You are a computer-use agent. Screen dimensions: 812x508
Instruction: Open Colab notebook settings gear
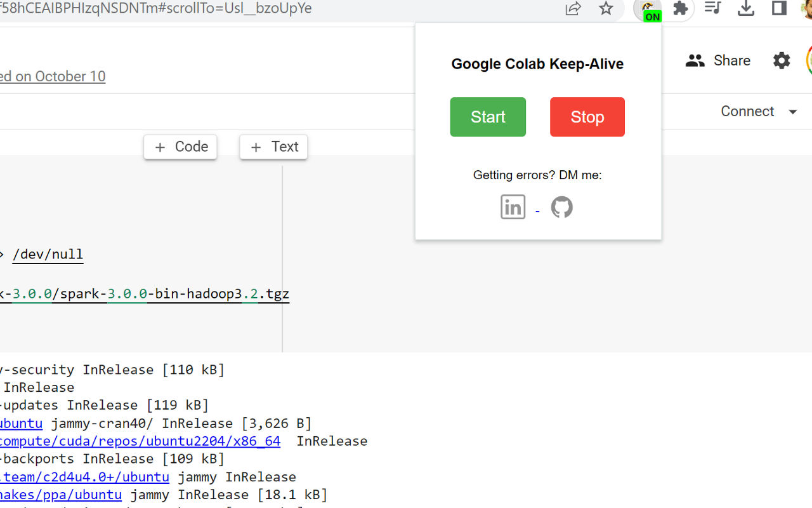781,60
